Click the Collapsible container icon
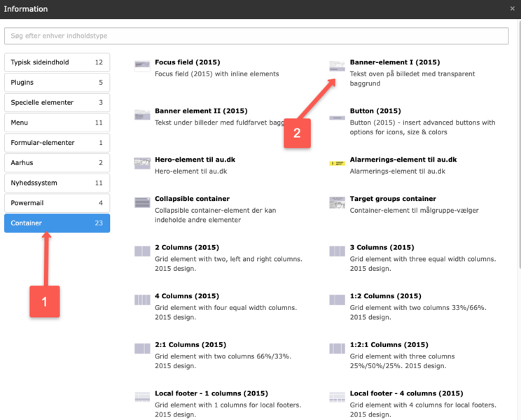Screen dimensions: 521x420 click(142, 202)
